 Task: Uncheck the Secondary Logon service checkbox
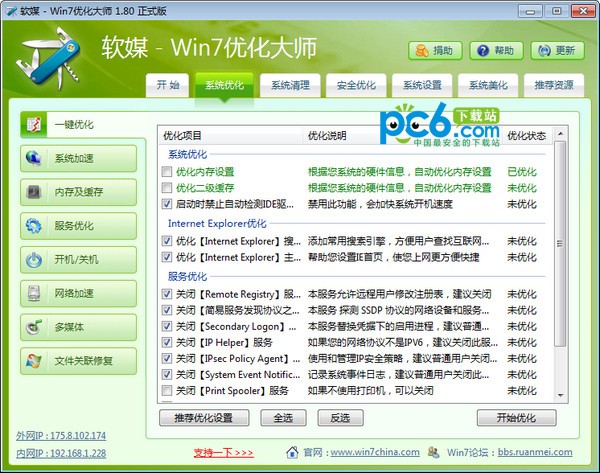166,326
